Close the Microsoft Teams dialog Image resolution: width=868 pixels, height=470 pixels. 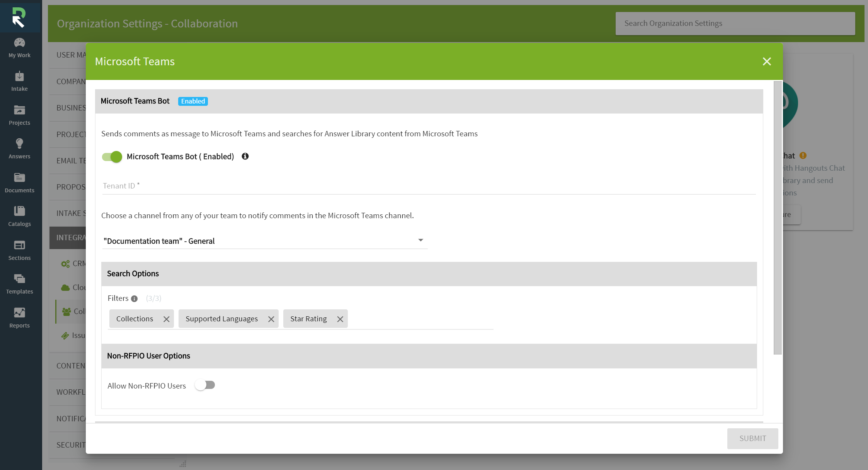767,61
